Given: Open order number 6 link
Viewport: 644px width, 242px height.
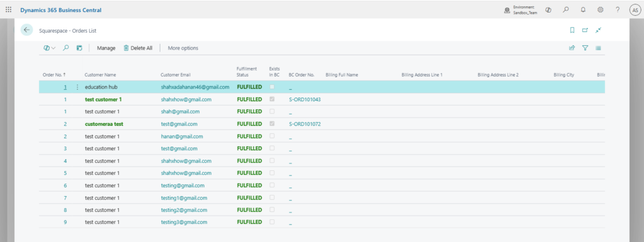Looking at the screenshot, I should coord(65,185).
